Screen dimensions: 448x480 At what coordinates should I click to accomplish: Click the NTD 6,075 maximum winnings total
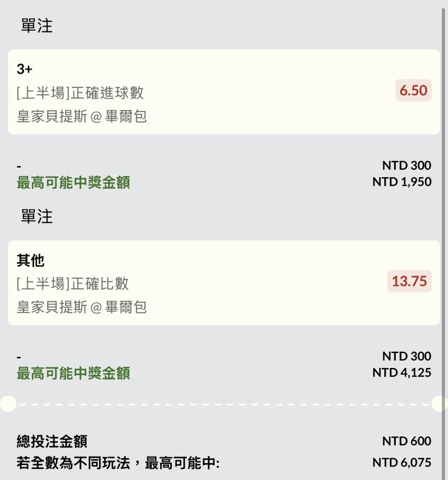click(x=402, y=462)
